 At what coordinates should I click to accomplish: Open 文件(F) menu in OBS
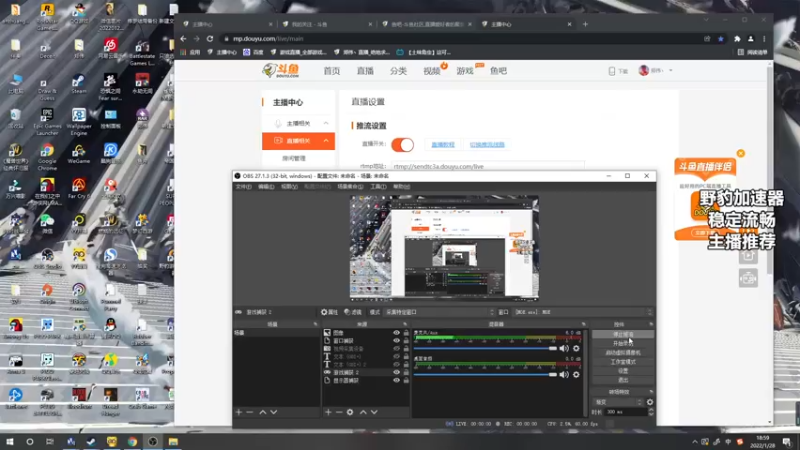click(243, 187)
